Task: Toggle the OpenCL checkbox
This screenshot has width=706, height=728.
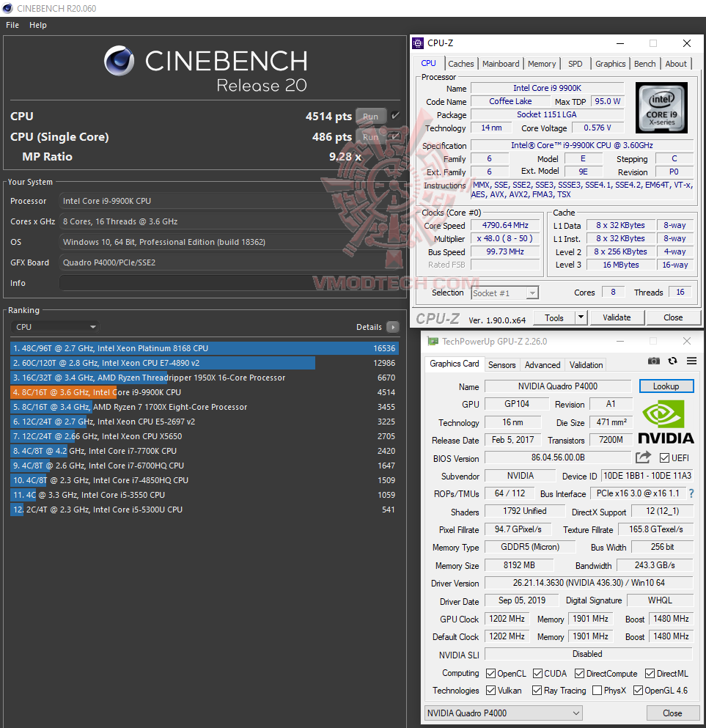Action: pos(490,673)
